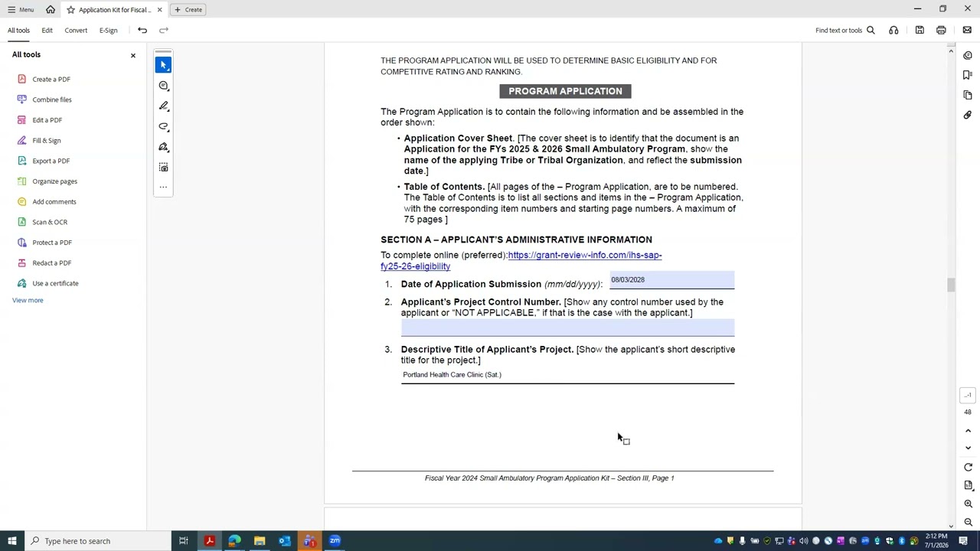This screenshot has width=980, height=551.
Task: Expand more quick tools ellipsis
Action: point(163,187)
